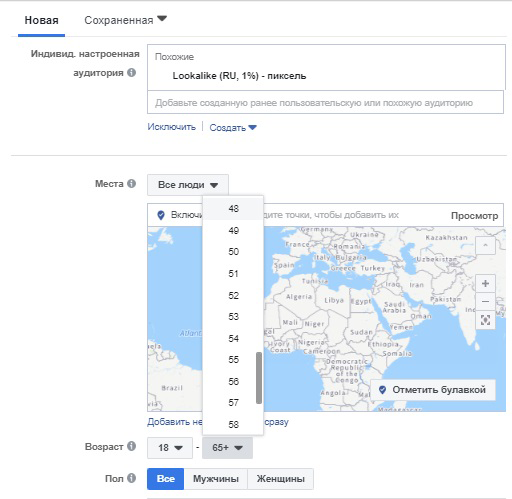Open the Сохраненная audience dropdown
512x499 pixels.
[x=125, y=20]
